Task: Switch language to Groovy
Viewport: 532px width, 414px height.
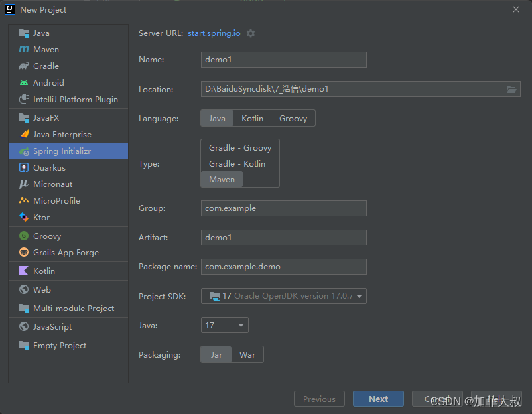Action: tap(293, 119)
